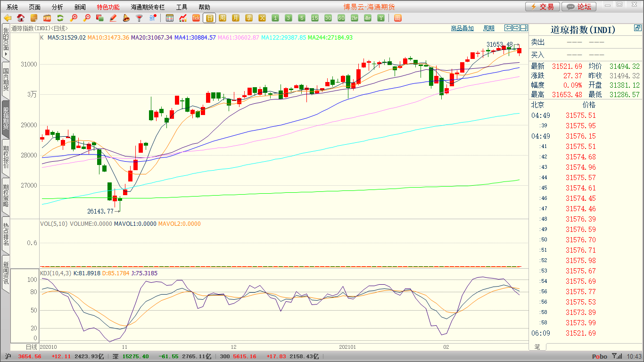The height and width of the screenshot is (362, 644).
Task: Click the KDJ(10,4,3) indicator label
Action: [55, 273]
